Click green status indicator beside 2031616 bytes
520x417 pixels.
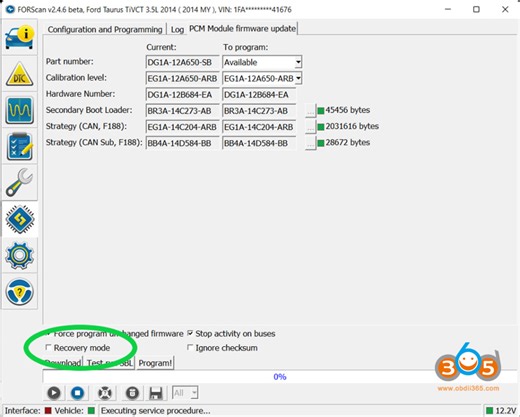tap(321, 127)
